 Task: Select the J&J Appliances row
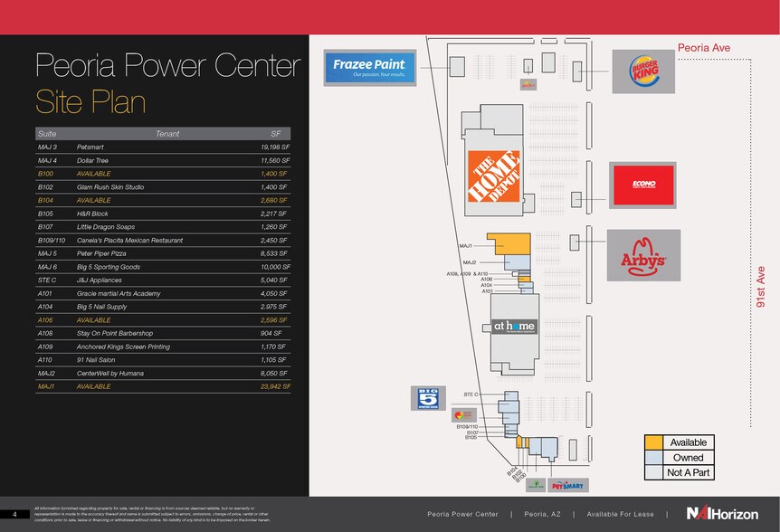(x=163, y=280)
